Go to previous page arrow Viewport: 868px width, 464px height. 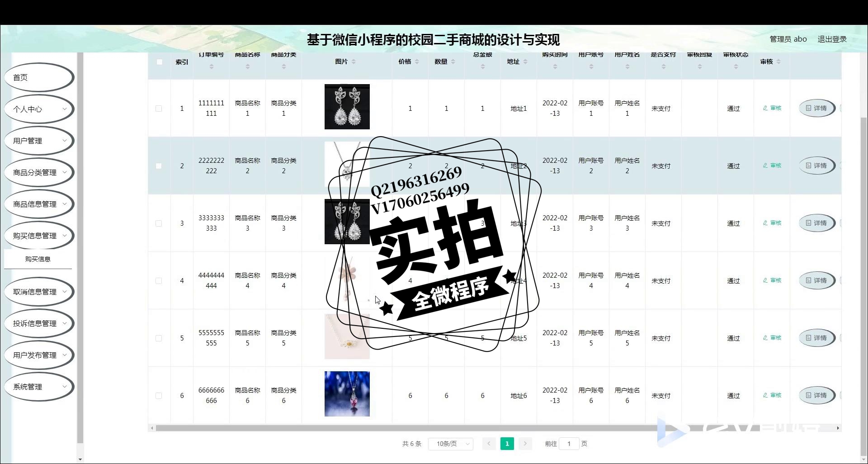[x=489, y=444]
